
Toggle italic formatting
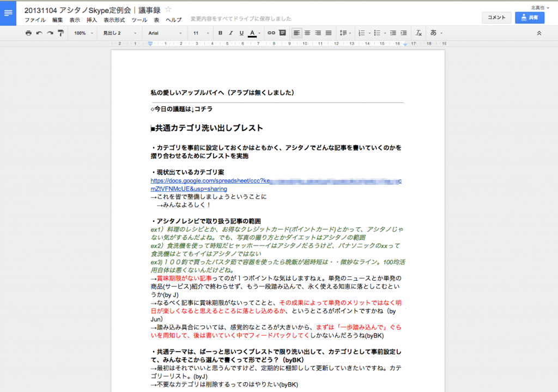231,33
